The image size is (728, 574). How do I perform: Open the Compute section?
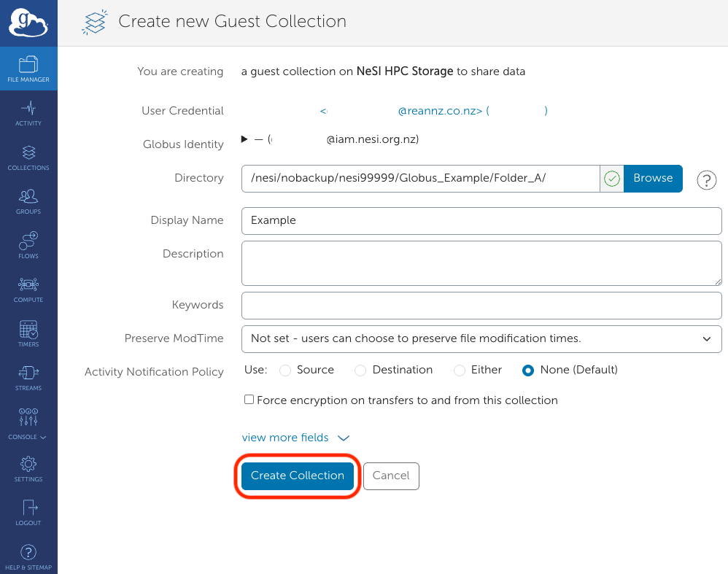pyautogui.click(x=28, y=290)
